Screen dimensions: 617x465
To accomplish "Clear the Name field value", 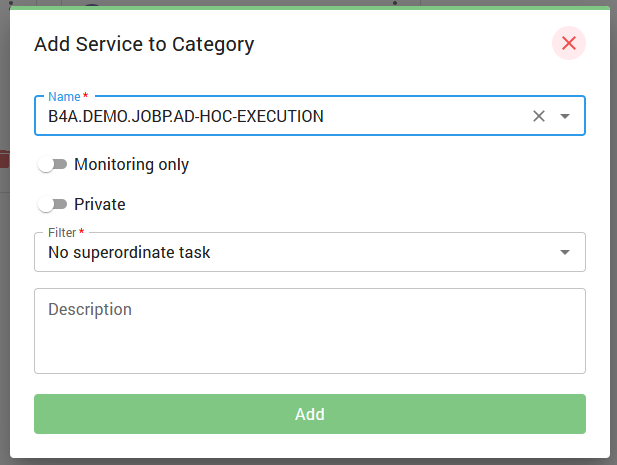I will pos(539,116).
